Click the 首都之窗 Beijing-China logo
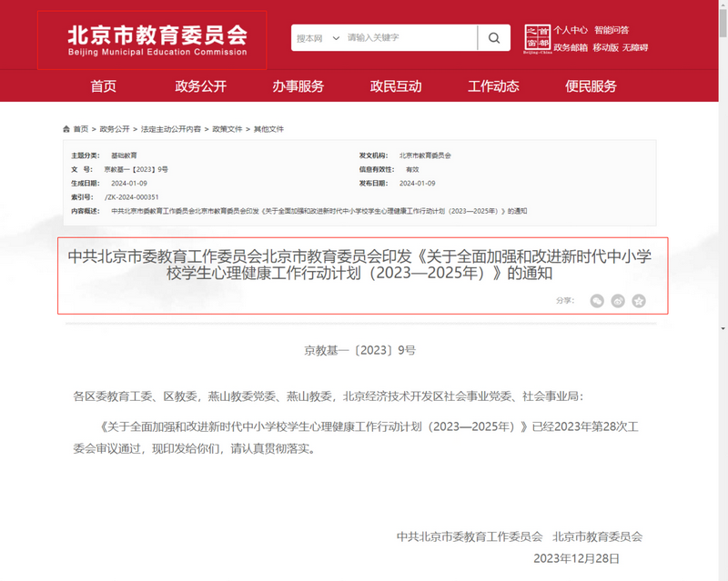 point(538,39)
